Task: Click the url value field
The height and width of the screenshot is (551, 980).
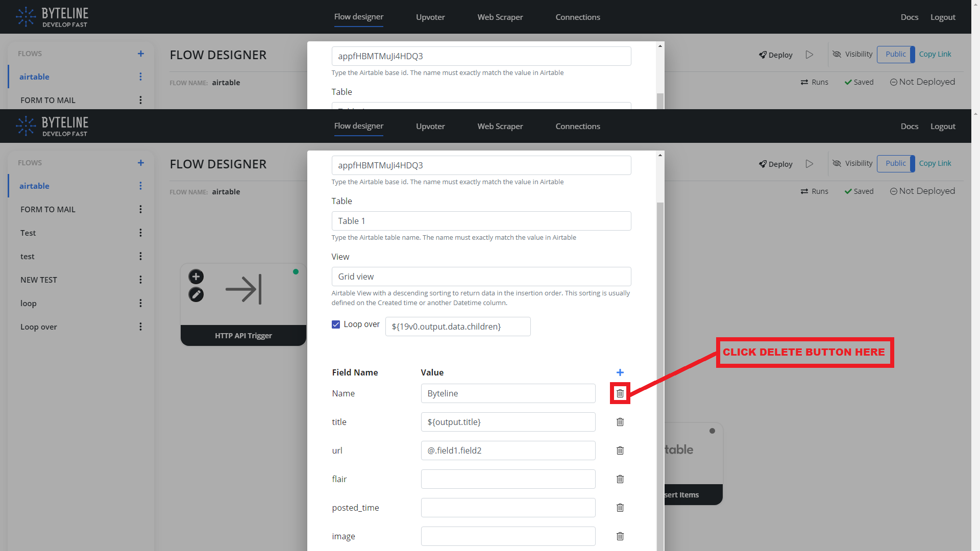Action: 508,450
